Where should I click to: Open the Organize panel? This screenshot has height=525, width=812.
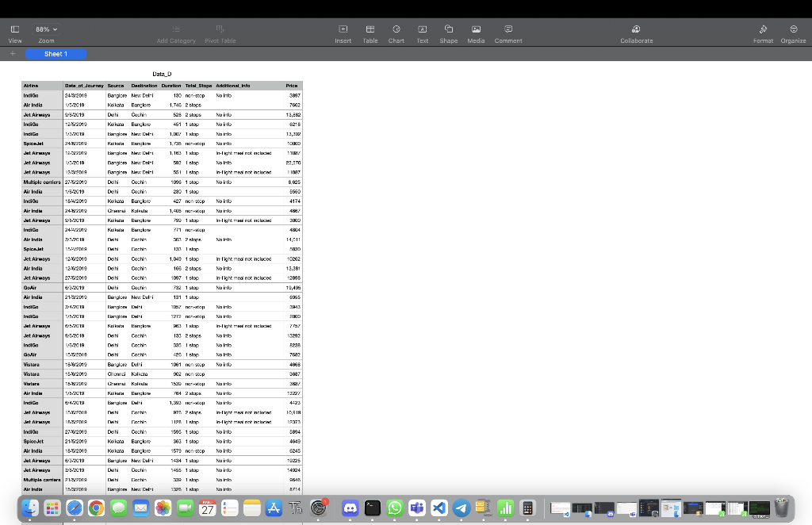tap(793, 32)
